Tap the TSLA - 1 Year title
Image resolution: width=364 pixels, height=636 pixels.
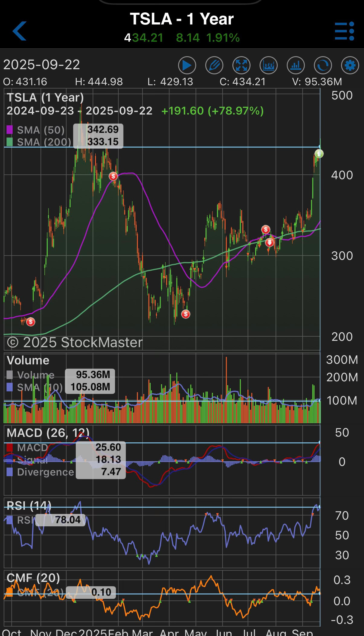(182, 19)
